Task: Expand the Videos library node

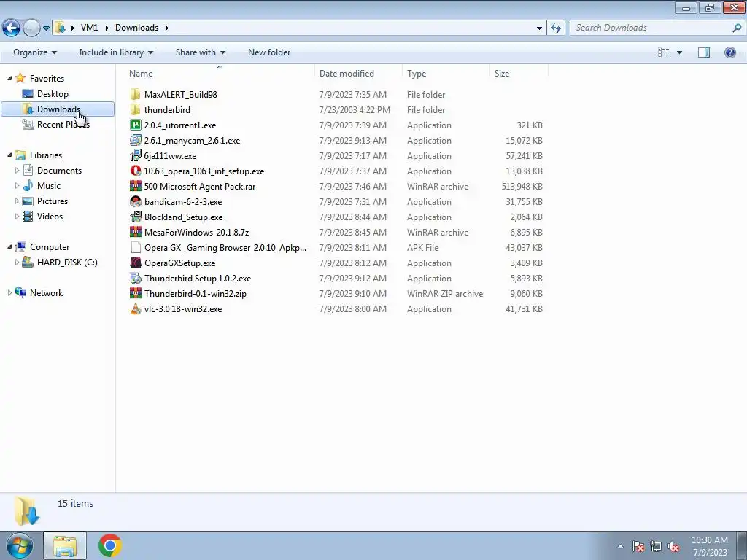Action: click(x=18, y=216)
